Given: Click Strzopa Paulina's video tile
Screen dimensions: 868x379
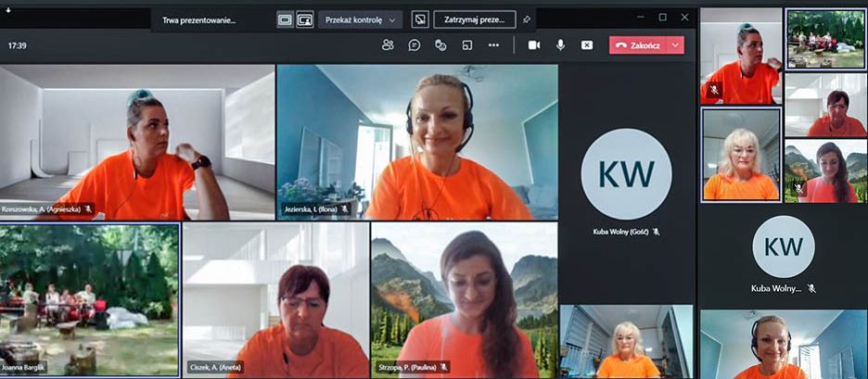Looking at the screenshot, I should [464, 298].
